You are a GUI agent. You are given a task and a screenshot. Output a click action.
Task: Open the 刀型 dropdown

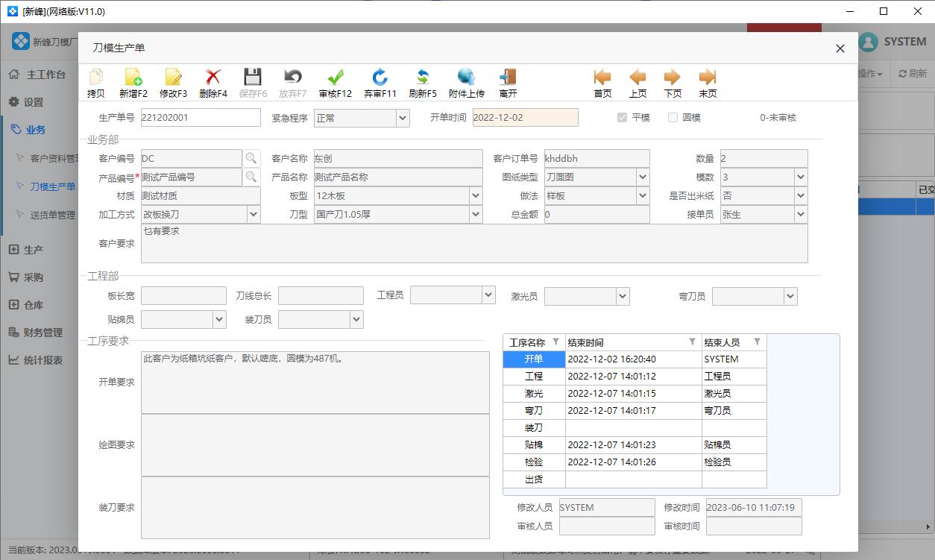(x=476, y=214)
